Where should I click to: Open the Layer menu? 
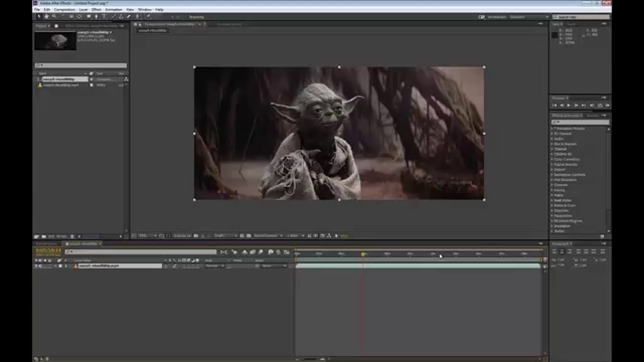[x=83, y=10]
